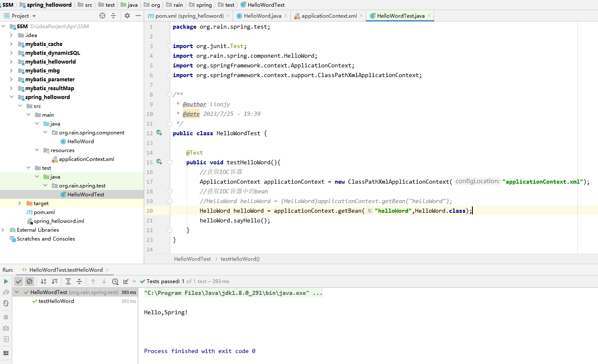Screen dimensions: 598x364
Task: Select mybatis_parameter module
Action: tap(50, 80)
